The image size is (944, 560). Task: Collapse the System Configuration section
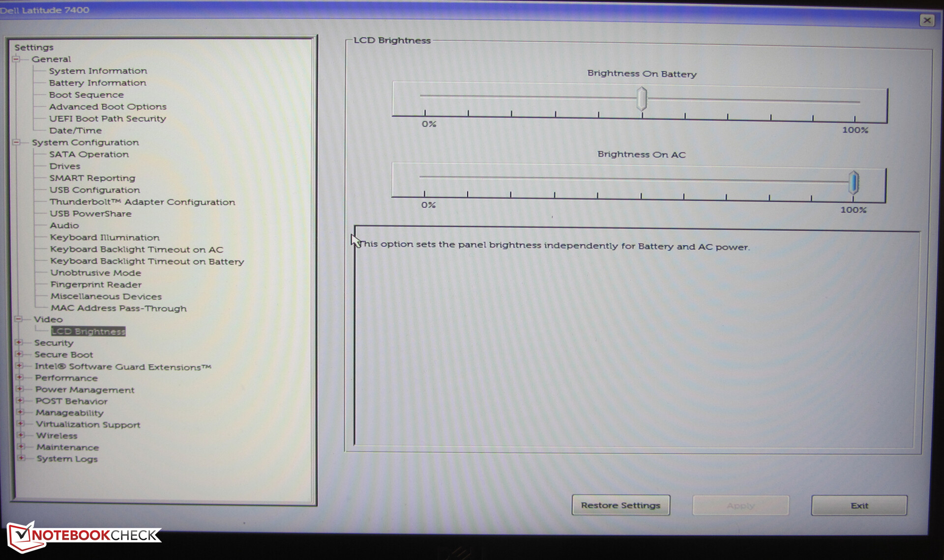coord(17,142)
